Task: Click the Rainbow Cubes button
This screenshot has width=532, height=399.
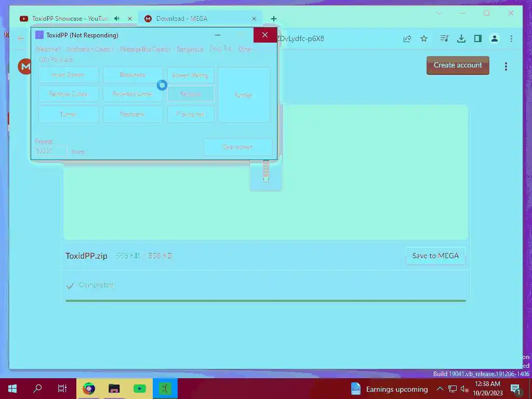Action: pyautogui.click(x=68, y=94)
